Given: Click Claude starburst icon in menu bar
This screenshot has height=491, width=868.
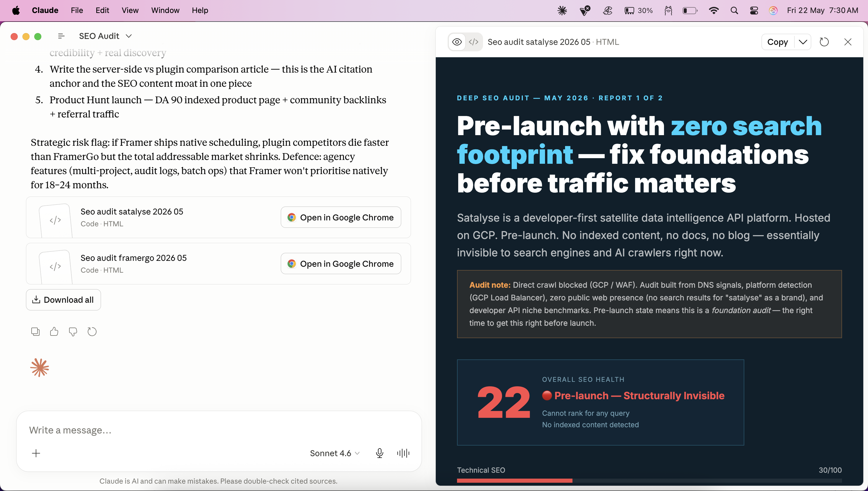Looking at the screenshot, I should click(562, 10).
